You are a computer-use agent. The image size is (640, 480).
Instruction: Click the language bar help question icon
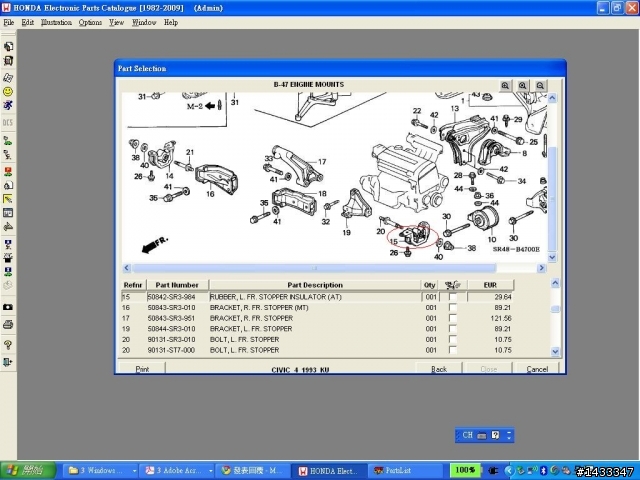click(x=495, y=435)
